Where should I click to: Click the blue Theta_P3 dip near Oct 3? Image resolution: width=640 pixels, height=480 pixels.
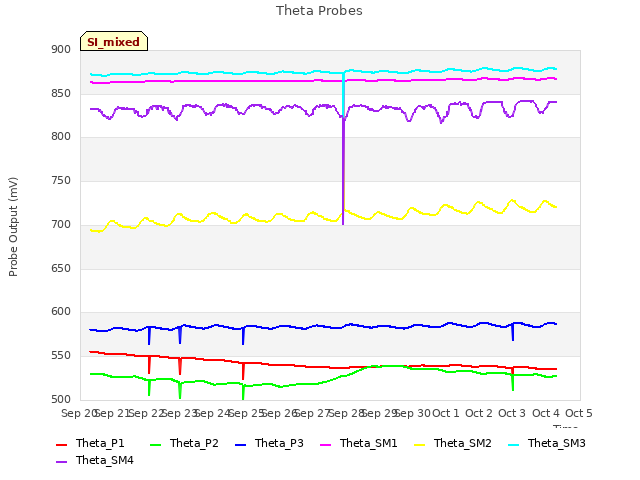tap(513, 332)
